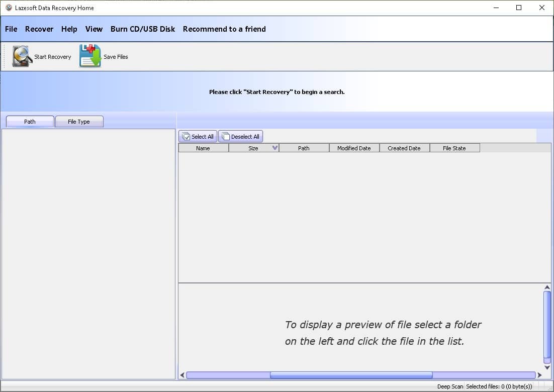Click the Size column sort arrow
Image resolution: width=554 pixels, height=392 pixels.
275,148
